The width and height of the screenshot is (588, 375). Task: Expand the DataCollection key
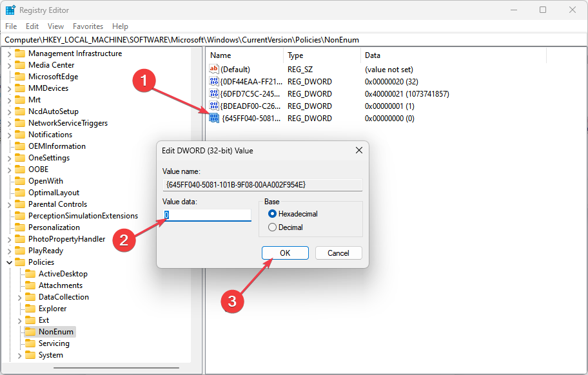19,298
